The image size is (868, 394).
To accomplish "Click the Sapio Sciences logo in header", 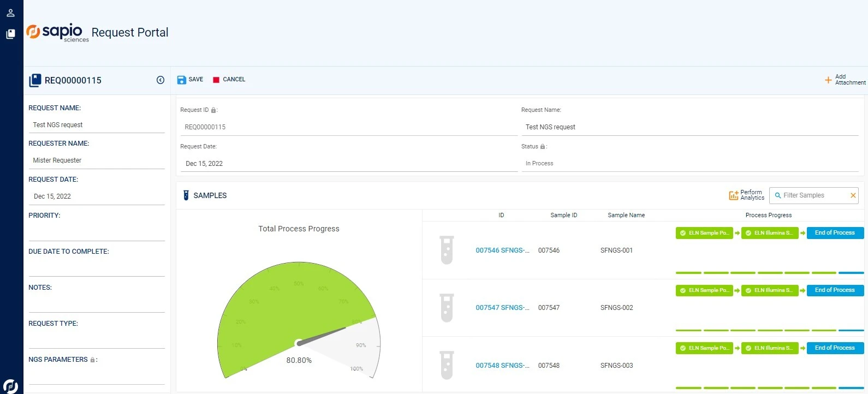I will [57, 33].
